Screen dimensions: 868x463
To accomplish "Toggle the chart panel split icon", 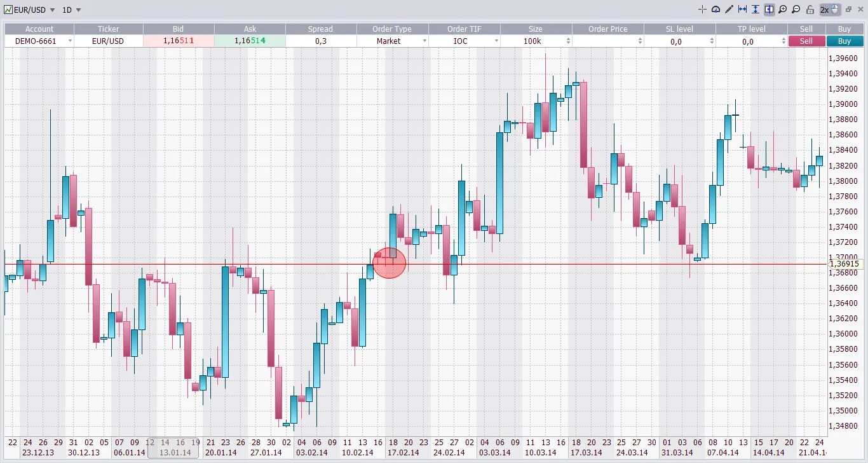I will coord(770,9).
